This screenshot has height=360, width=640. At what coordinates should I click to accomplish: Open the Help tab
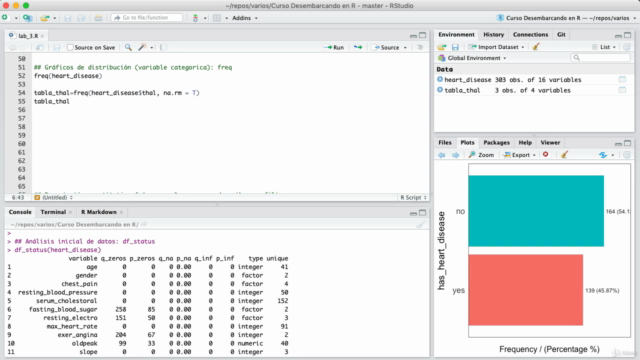[525, 142]
